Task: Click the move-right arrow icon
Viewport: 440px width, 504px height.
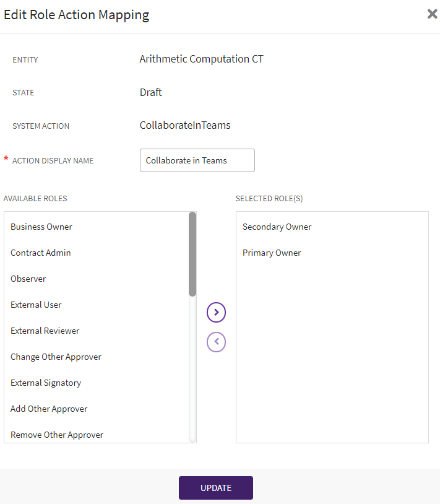Action: 216,313
